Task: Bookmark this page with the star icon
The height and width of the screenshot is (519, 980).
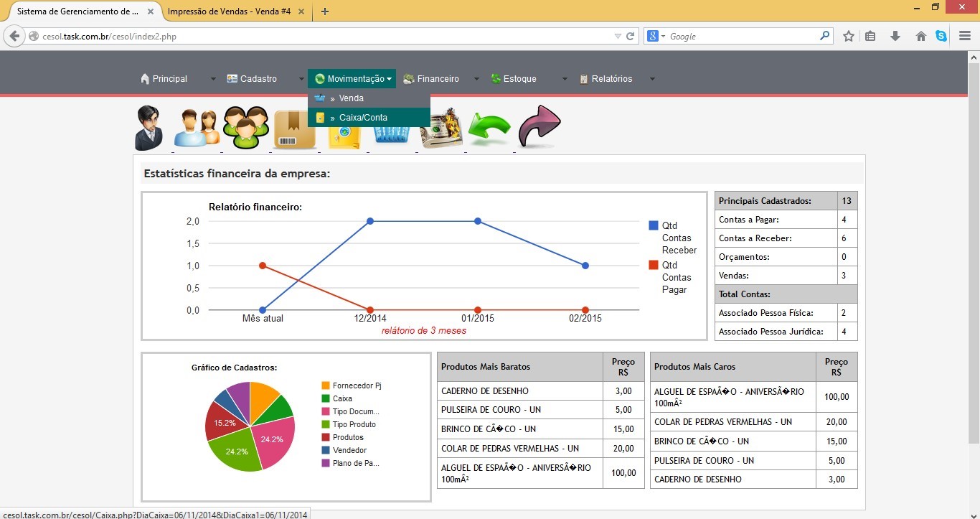Action: pyautogui.click(x=848, y=36)
